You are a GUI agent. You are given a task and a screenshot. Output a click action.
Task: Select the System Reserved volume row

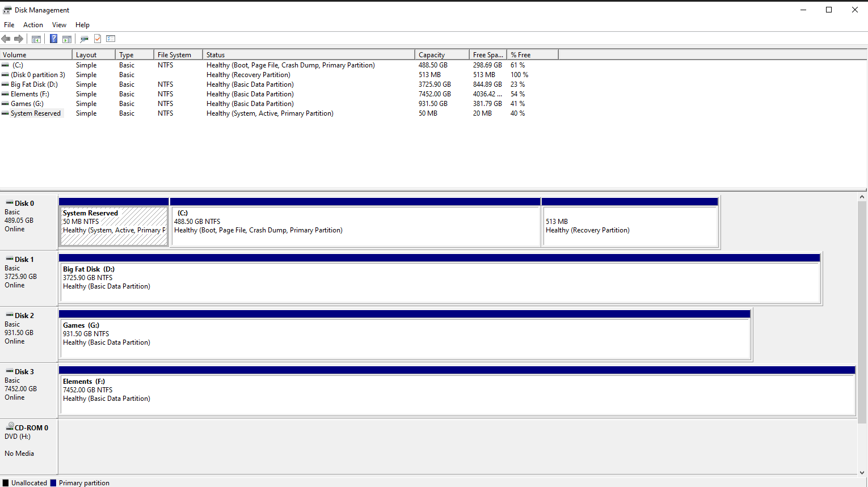point(279,113)
